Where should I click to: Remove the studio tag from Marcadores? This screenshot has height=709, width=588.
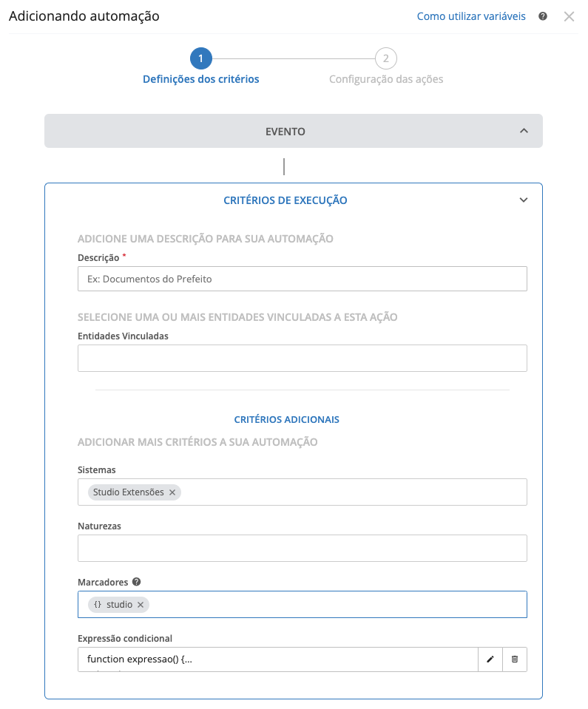coord(141,605)
